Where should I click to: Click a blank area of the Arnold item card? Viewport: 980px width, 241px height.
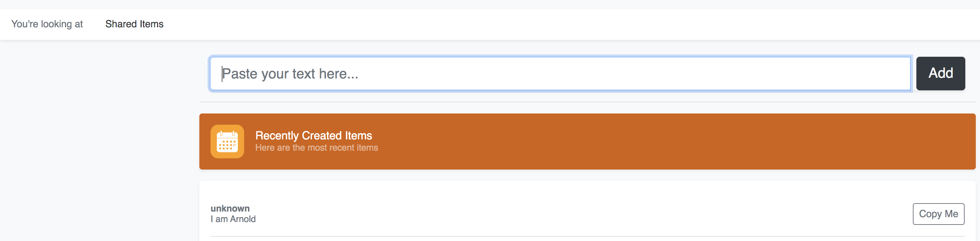(x=571, y=214)
